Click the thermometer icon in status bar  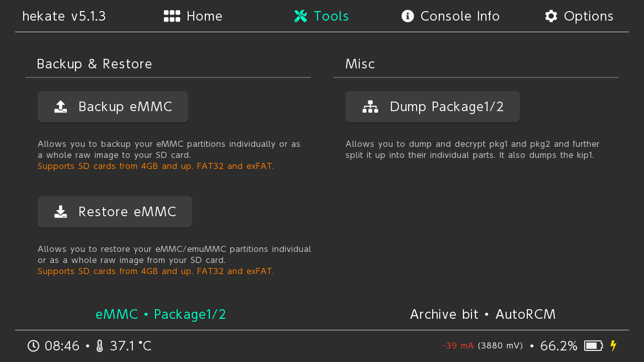coord(100,346)
